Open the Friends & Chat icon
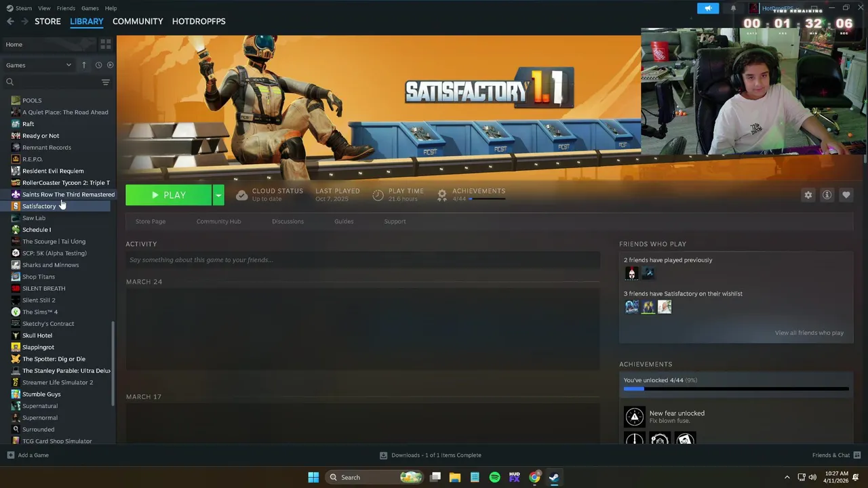 [x=857, y=455]
